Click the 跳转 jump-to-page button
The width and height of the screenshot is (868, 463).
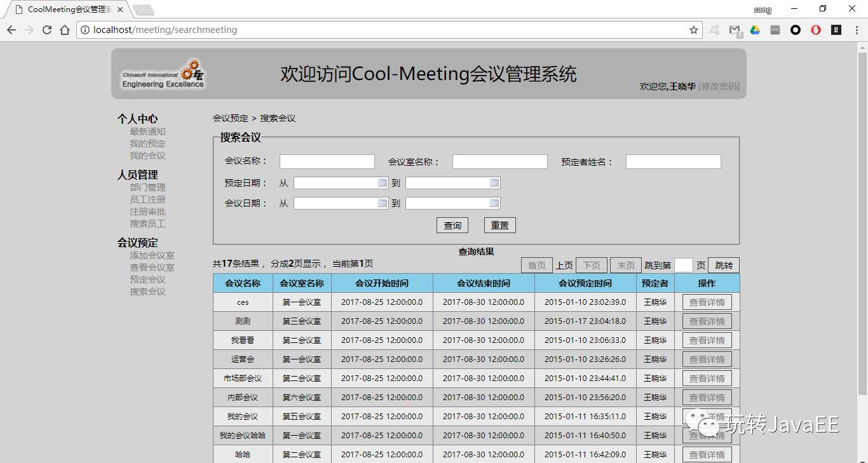[x=724, y=265]
